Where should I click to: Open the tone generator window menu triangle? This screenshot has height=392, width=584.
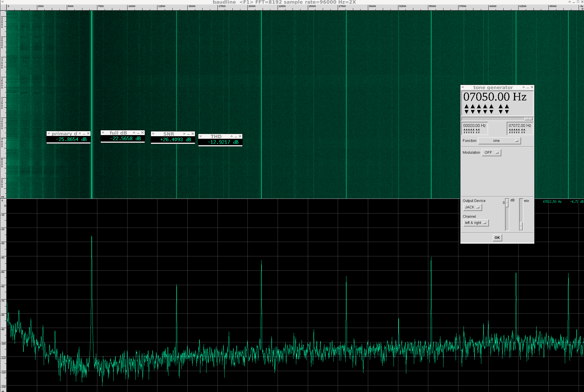(463, 87)
